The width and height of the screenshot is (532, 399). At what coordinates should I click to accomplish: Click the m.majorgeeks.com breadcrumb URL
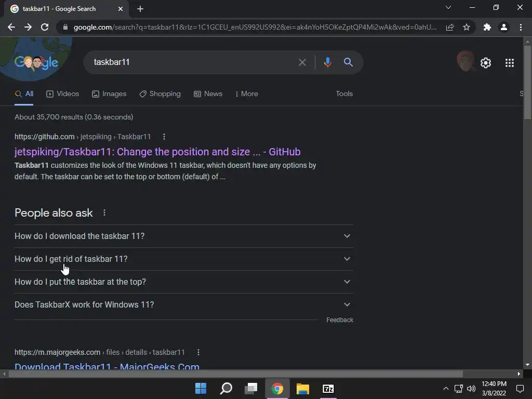click(99, 353)
